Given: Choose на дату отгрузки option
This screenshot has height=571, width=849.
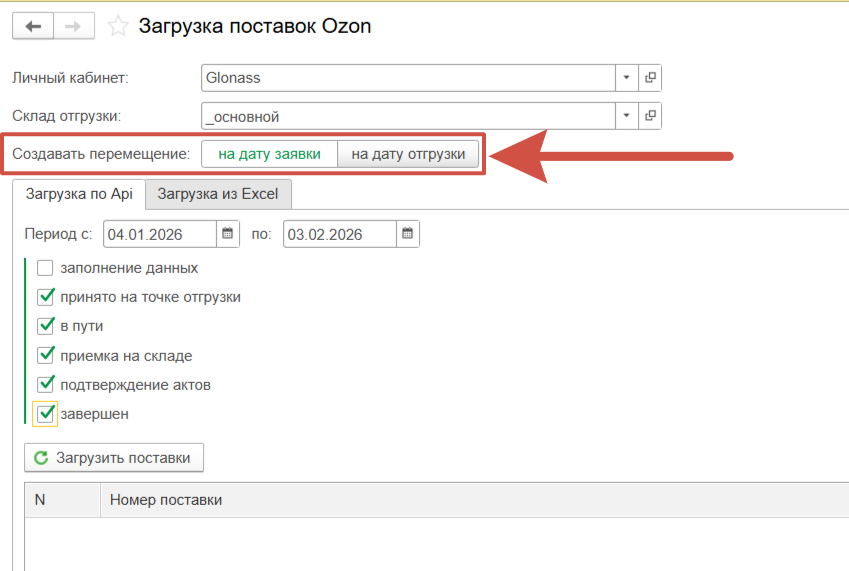Looking at the screenshot, I should [x=408, y=154].
